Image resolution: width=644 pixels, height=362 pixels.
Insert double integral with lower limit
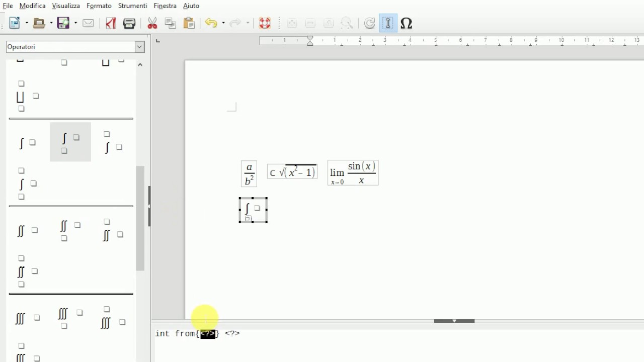[x=70, y=231]
